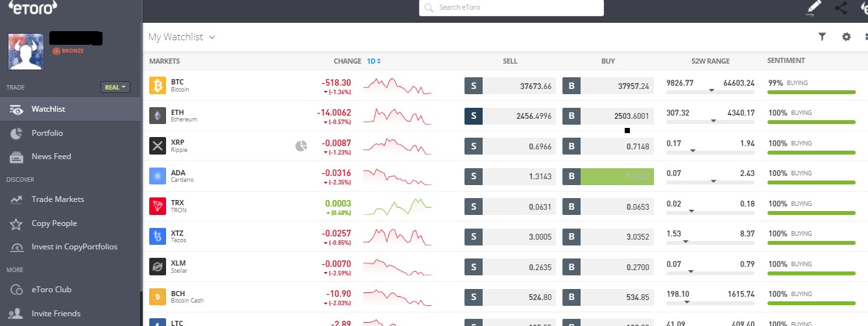The image size is (868, 326).
Task: Click the Stellar XLM coin icon
Action: point(158,266)
